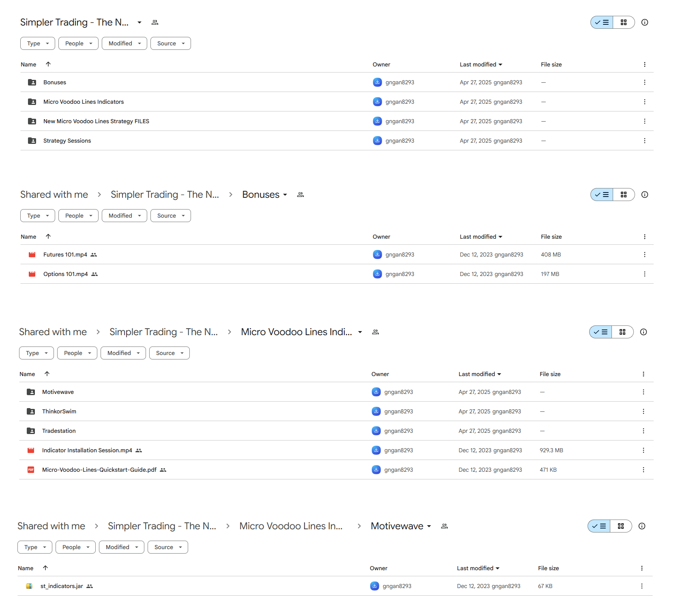Image resolution: width=678 pixels, height=616 pixels.
Task: Switch Motivewave panel to grid layout
Action: click(621, 526)
